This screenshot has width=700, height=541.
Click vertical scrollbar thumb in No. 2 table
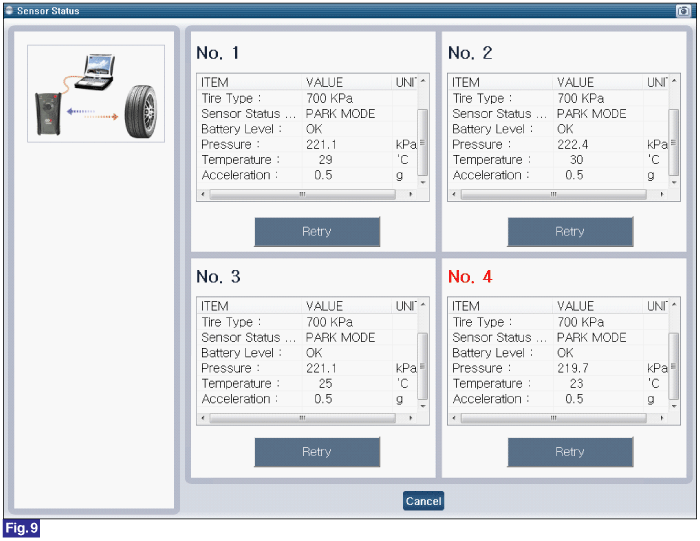tap(674, 142)
